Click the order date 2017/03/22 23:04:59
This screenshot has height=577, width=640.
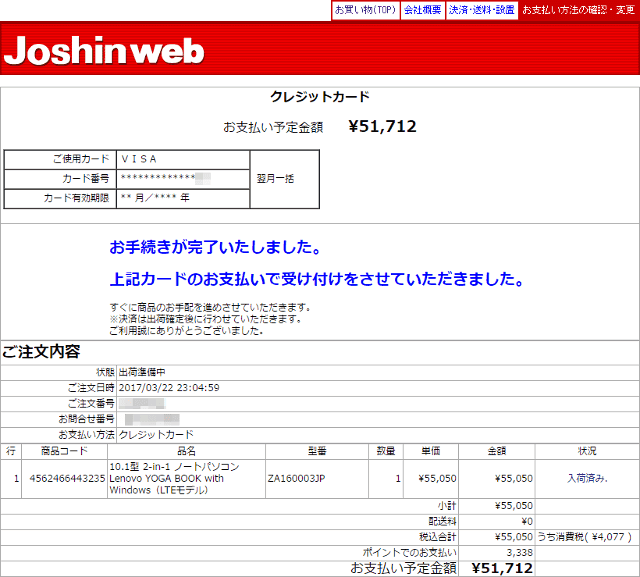point(169,388)
